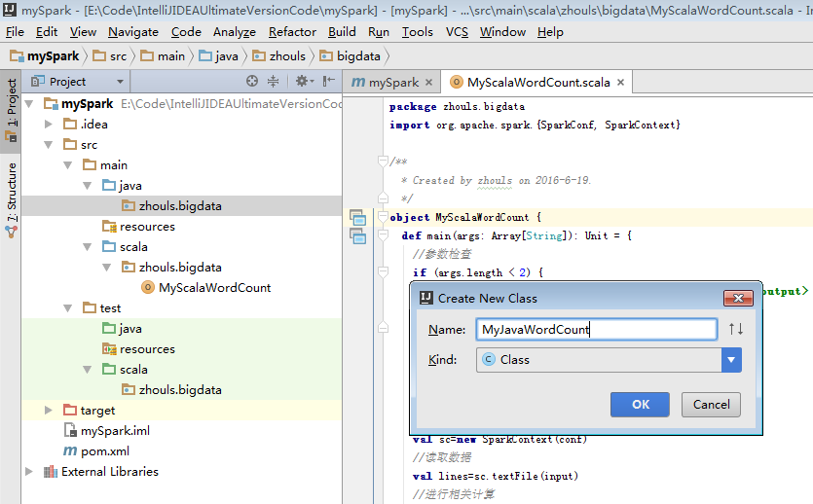Click the fold marker beside the doc comment start

click(x=384, y=162)
